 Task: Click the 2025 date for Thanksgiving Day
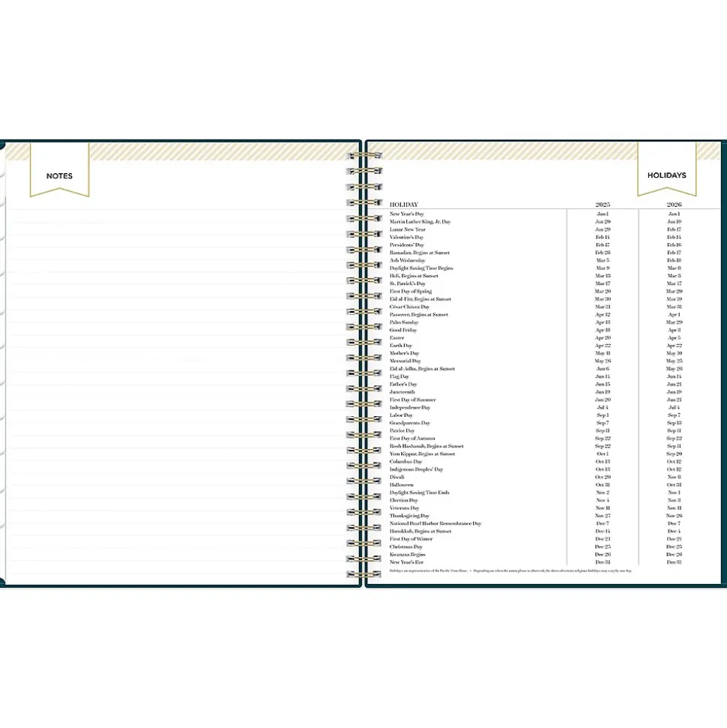tap(603, 516)
